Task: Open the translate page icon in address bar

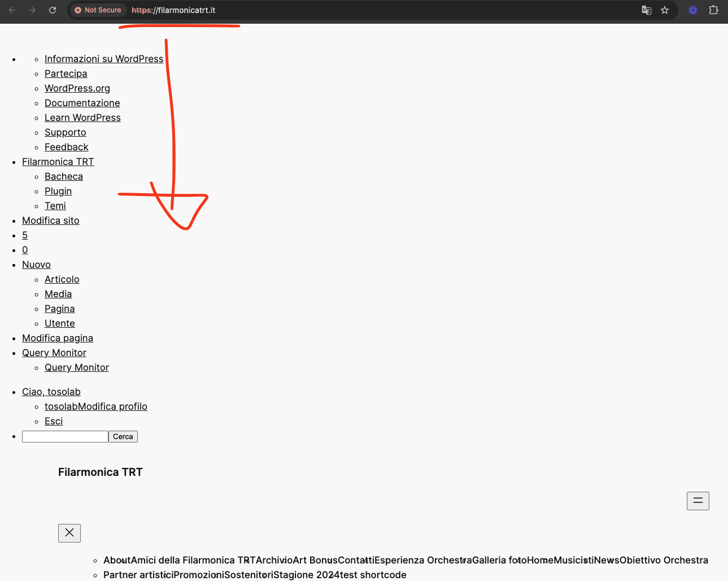Action: [647, 10]
